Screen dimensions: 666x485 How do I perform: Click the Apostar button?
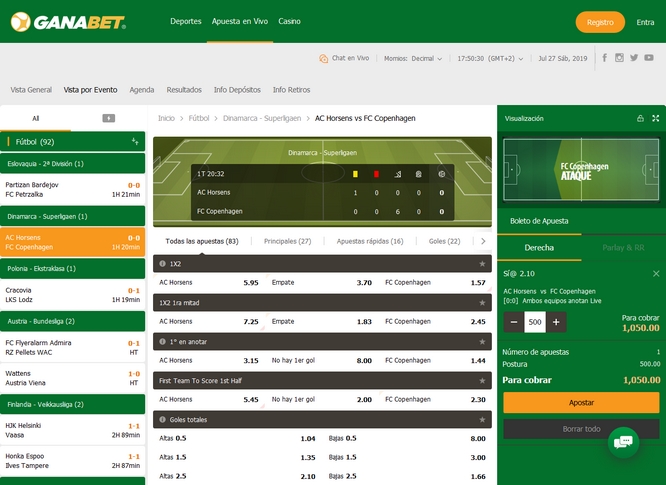[x=581, y=403]
